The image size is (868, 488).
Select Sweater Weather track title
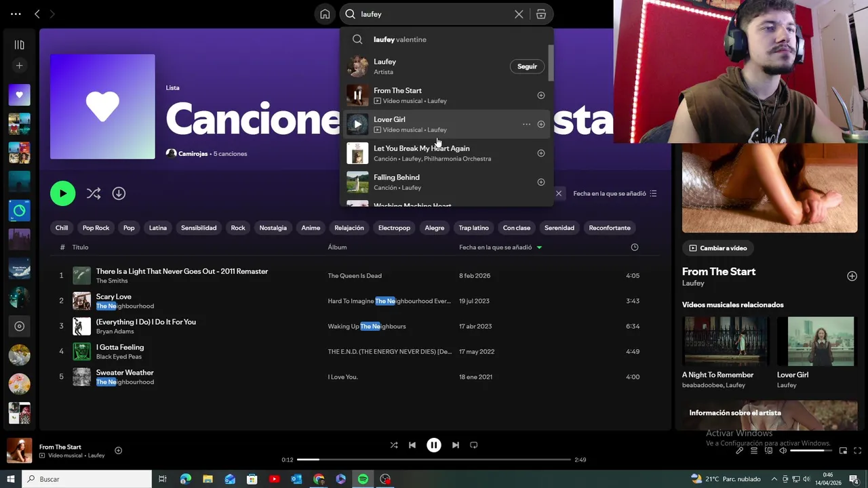(x=125, y=373)
